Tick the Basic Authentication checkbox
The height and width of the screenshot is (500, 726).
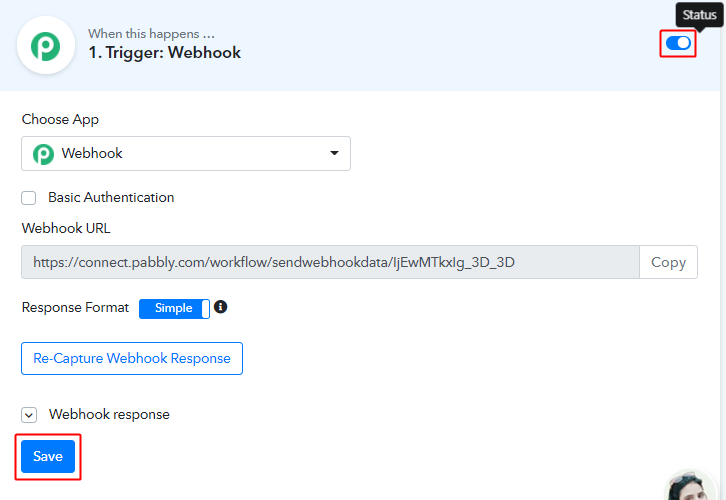point(29,198)
